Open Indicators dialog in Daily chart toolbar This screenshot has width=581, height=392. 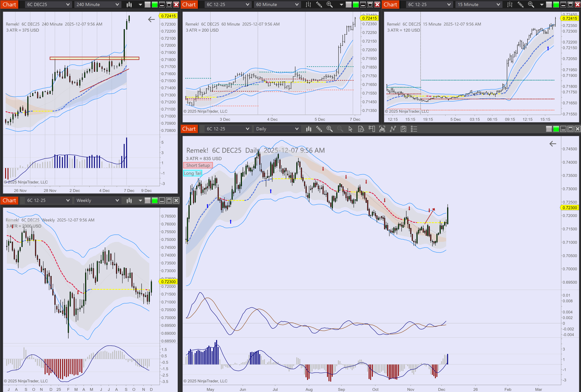click(x=382, y=129)
